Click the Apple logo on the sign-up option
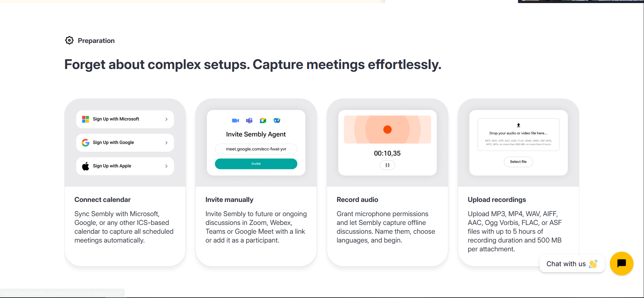The height and width of the screenshot is (298, 644). pos(85,166)
